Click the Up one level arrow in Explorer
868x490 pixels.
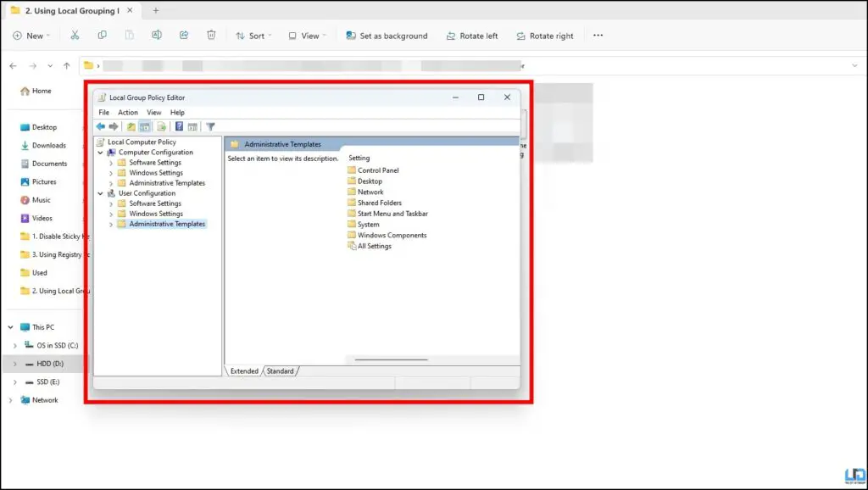click(x=66, y=66)
